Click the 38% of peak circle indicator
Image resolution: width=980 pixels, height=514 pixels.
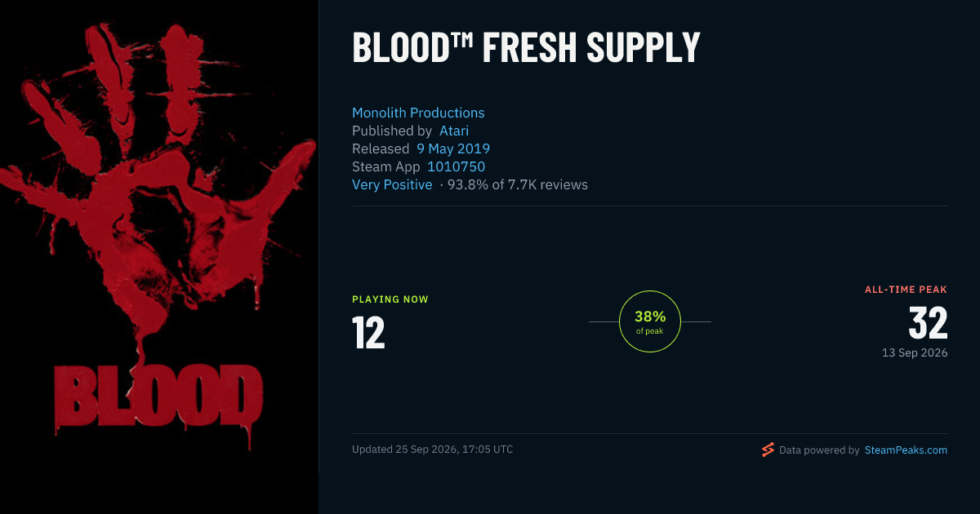click(650, 322)
